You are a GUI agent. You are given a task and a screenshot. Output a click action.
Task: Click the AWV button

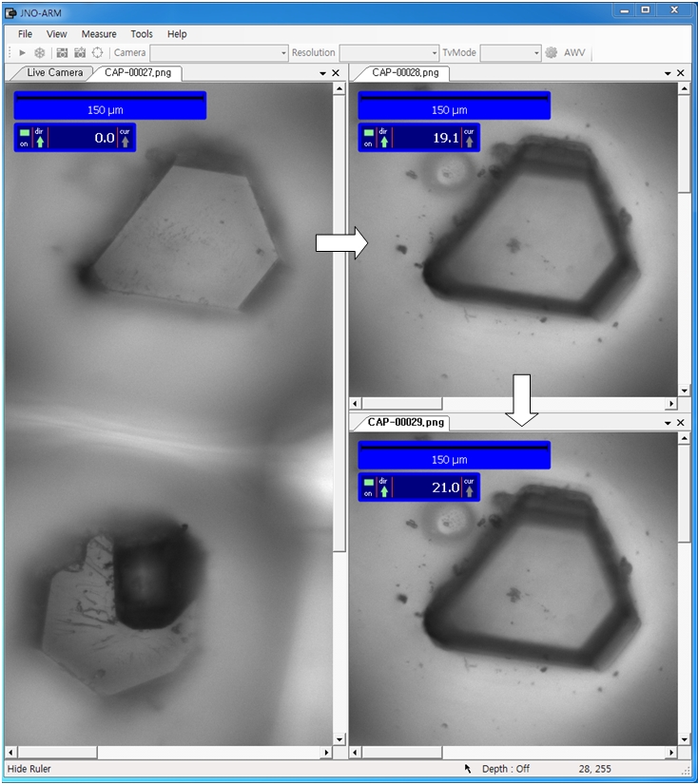click(574, 53)
